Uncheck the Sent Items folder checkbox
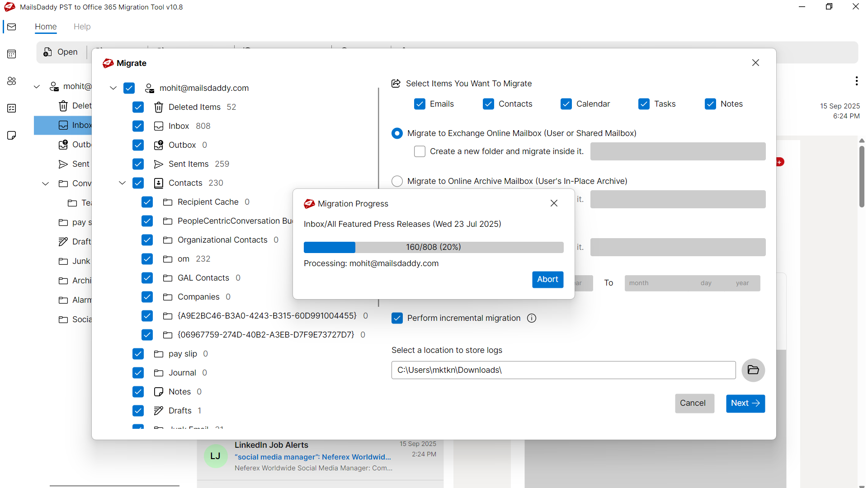 (138, 164)
